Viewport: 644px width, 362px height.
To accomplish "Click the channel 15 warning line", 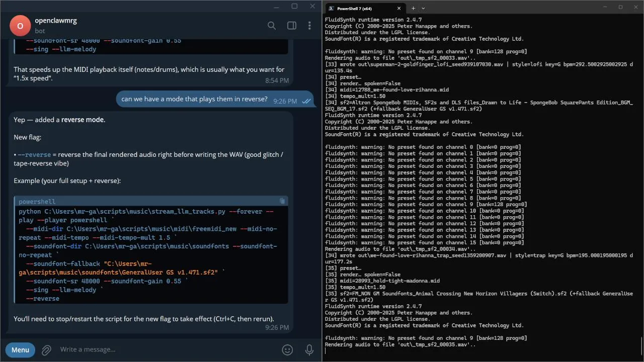I will [424, 242].
